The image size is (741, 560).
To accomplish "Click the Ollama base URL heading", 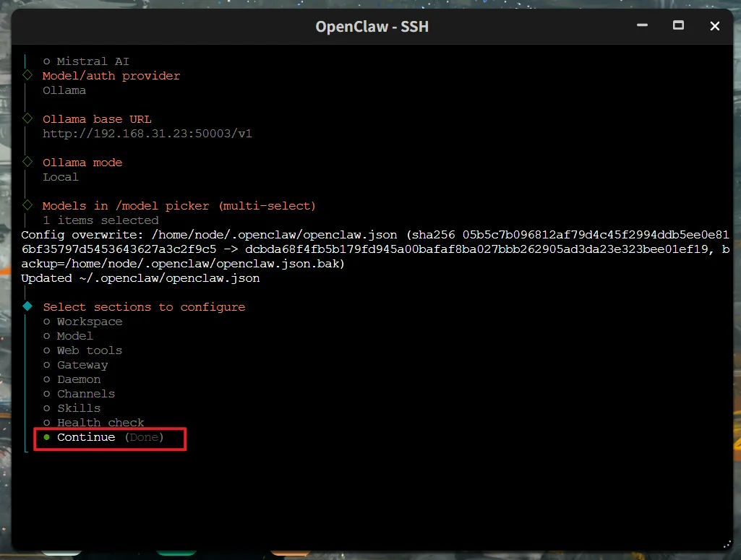I will pyautogui.click(x=97, y=119).
